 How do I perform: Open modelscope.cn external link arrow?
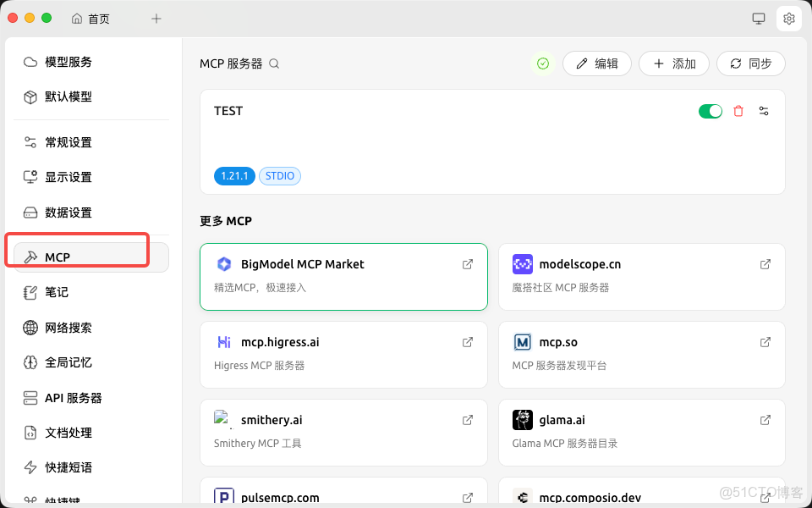[x=765, y=264]
